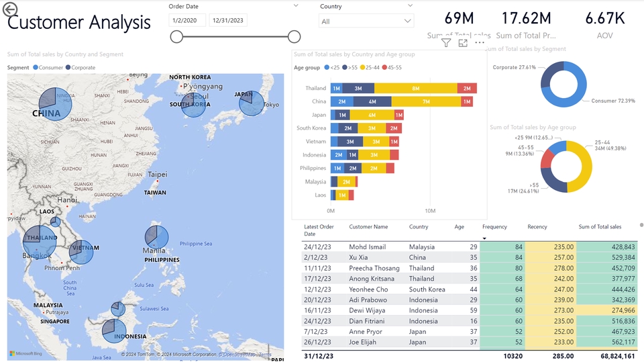Screen dimensions: 644x362
Task: Open the more options ellipsis menu
Action: pyautogui.click(x=479, y=42)
